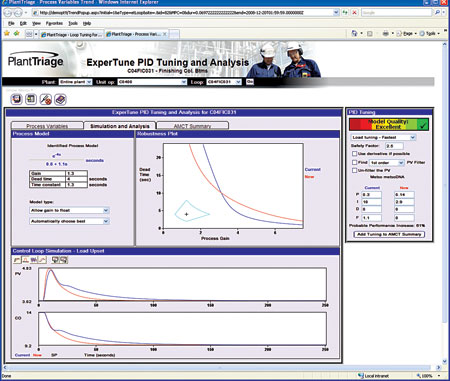The image size is (450, 381).
Task: Click the browser Back arrow button
Action: (x=8, y=13)
